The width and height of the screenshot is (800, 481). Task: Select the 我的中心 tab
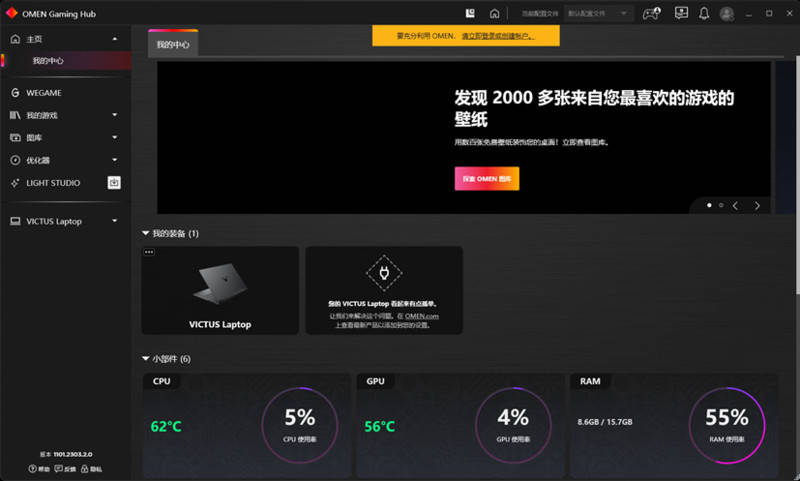[173, 44]
